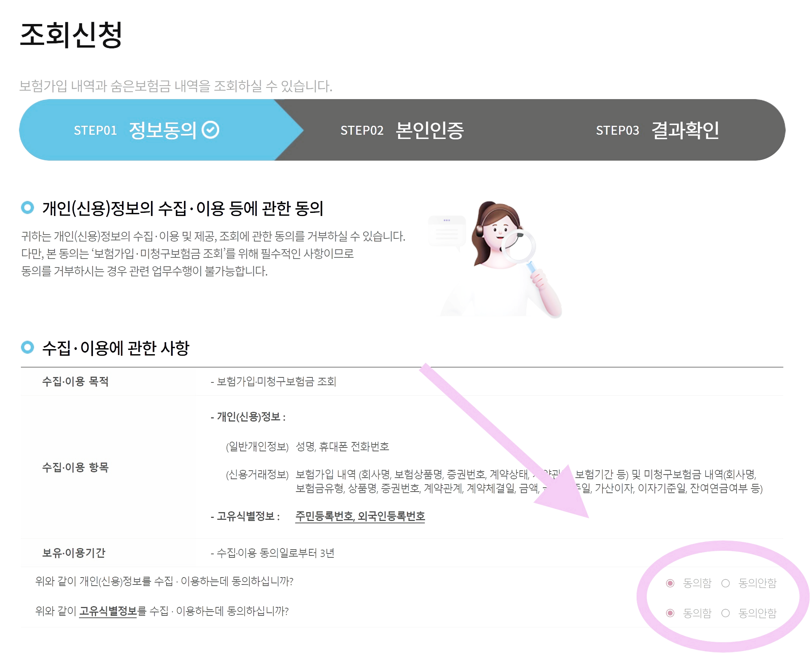The image size is (812, 653).
Task: Click the blue bullet icon beside 개인(신용)정보의 수집 heading
Action: tap(27, 207)
